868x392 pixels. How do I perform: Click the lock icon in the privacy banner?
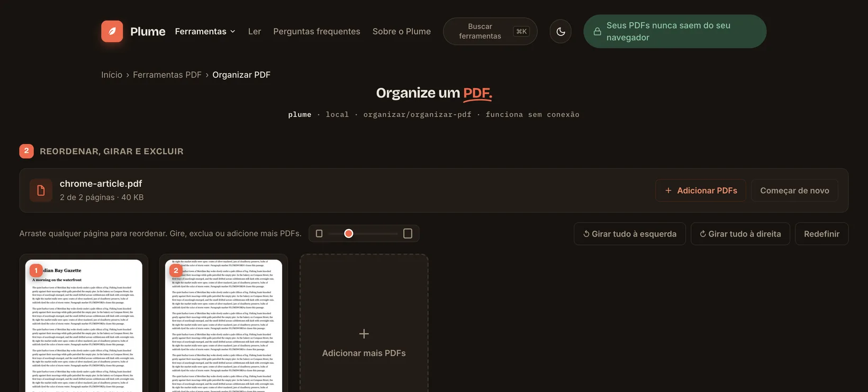pyautogui.click(x=597, y=31)
